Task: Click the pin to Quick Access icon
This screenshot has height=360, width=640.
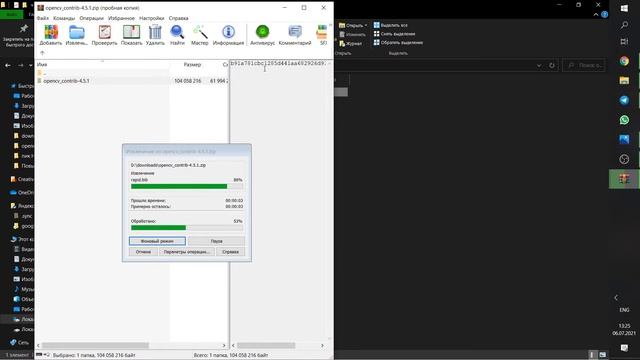Action: [23, 29]
